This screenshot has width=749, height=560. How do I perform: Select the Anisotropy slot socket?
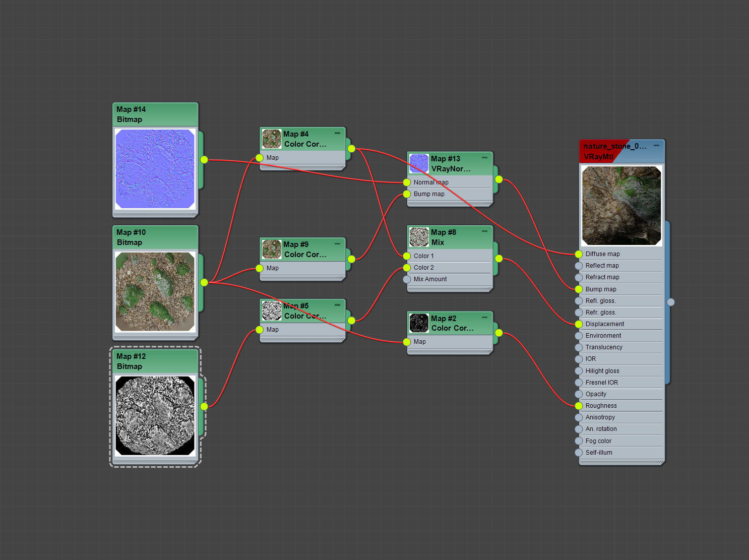pyautogui.click(x=579, y=417)
